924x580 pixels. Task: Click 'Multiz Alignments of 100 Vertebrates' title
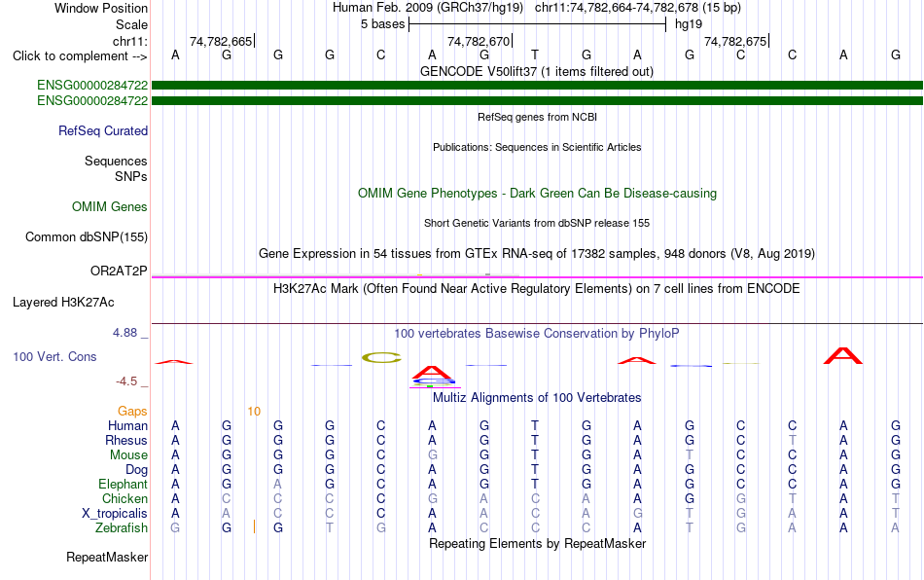[537, 397]
